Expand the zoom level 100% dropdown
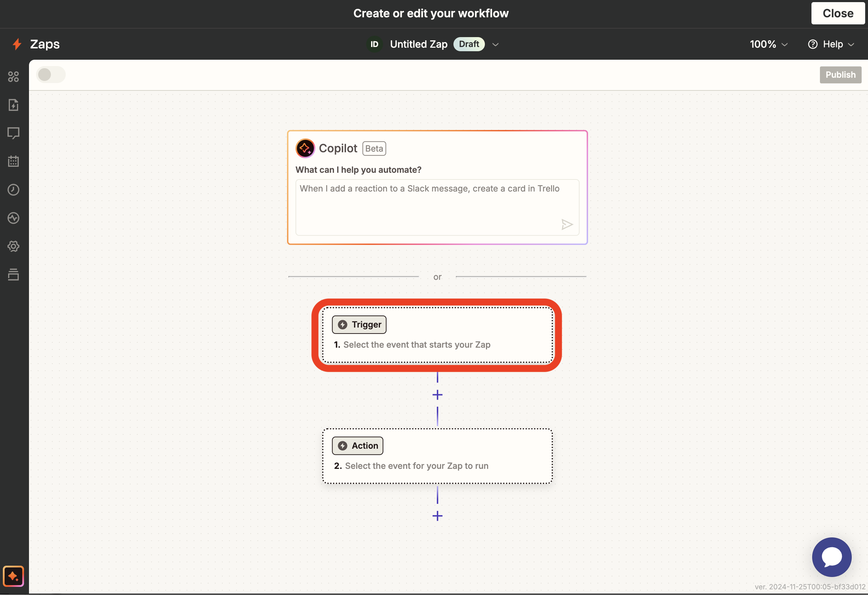Screen dimensions: 868x595 768,44
